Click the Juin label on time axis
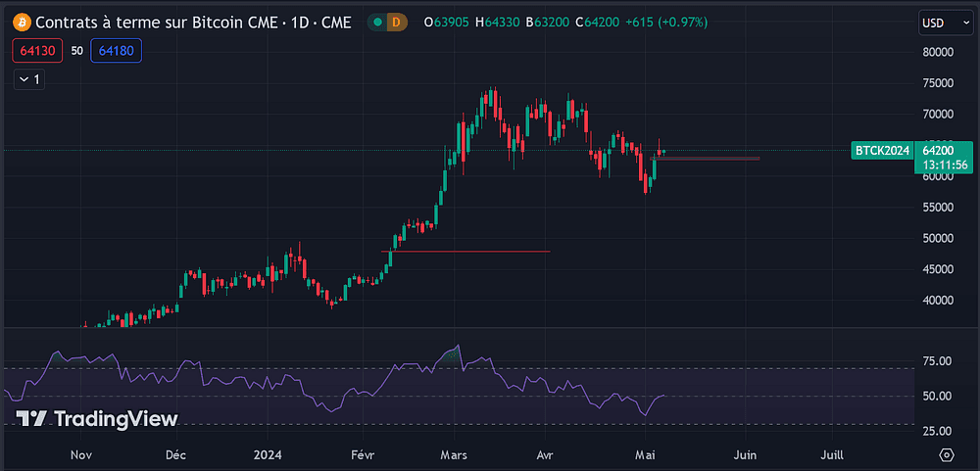 coord(746,454)
